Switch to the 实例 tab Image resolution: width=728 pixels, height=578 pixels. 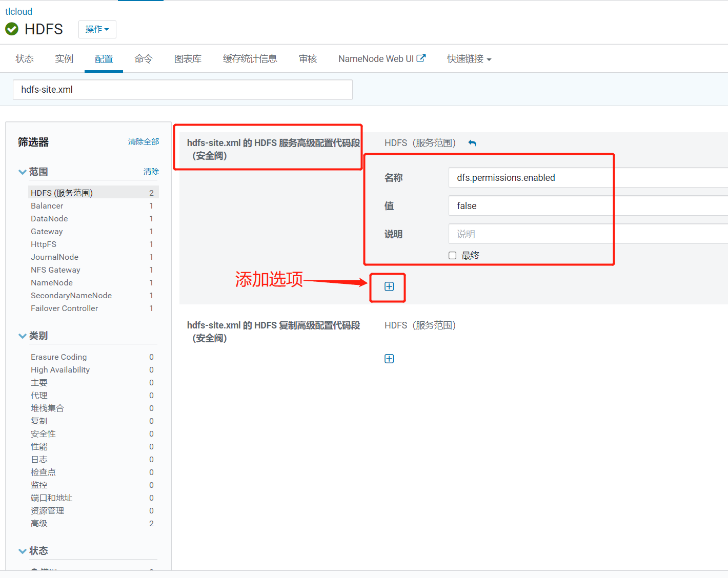point(64,58)
